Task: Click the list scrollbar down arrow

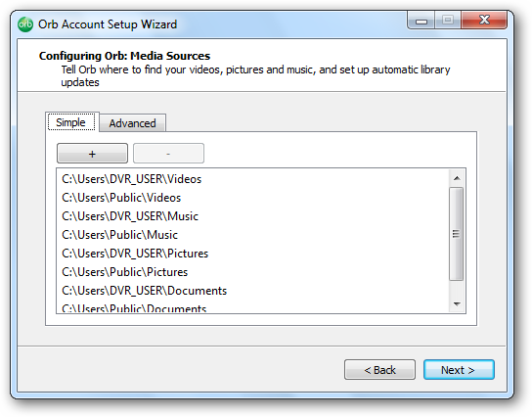Action: click(x=457, y=303)
